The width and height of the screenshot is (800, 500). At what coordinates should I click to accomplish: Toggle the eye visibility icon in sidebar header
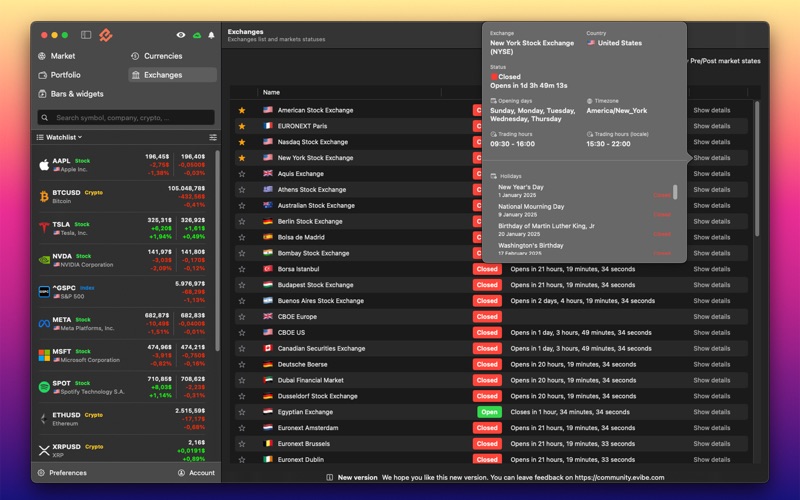pos(181,35)
